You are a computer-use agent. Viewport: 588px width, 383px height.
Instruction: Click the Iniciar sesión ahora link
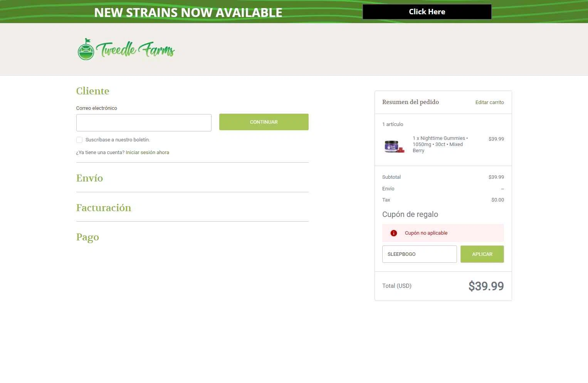(x=147, y=153)
